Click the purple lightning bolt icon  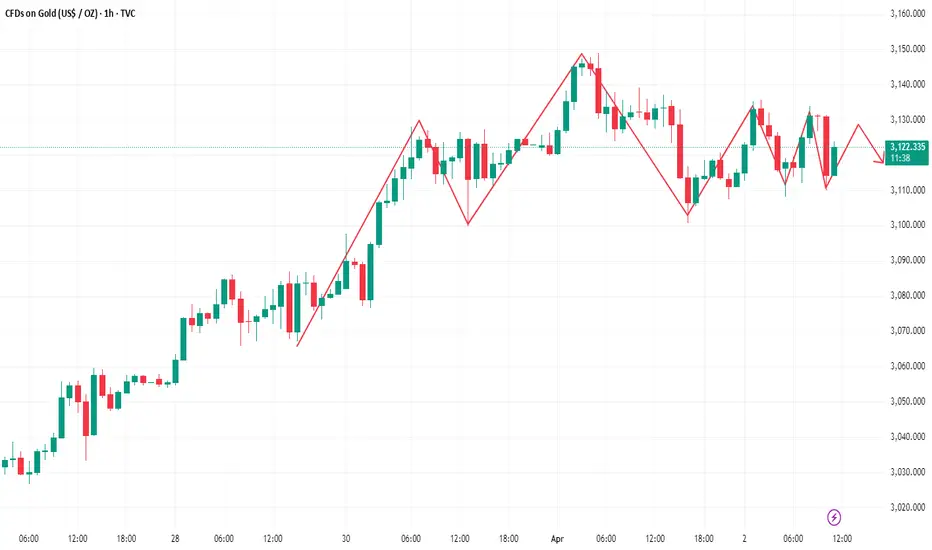tap(835, 517)
